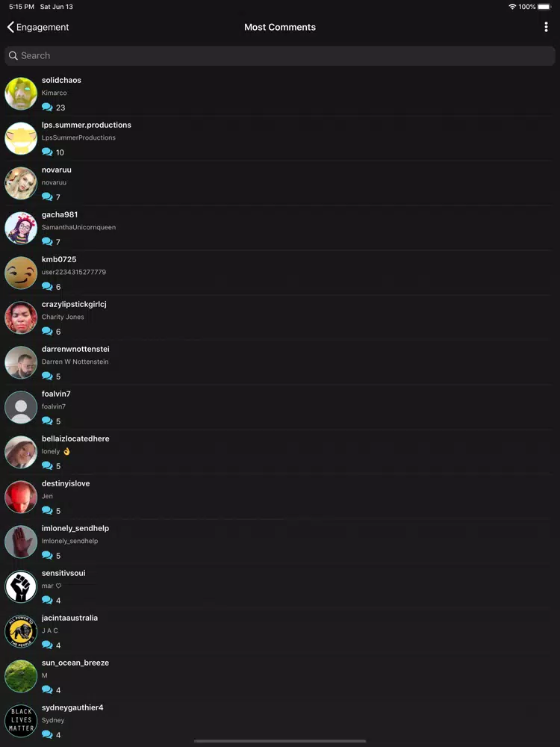Click the Wi-Fi icon in the status bar
560x747 pixels.
[512, 7]
